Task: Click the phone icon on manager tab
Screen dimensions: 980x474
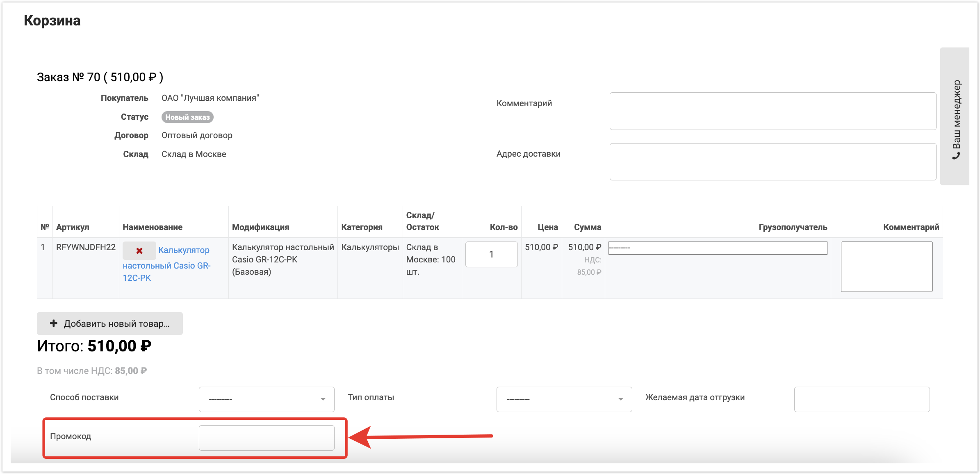Action: tap(956, 156)
